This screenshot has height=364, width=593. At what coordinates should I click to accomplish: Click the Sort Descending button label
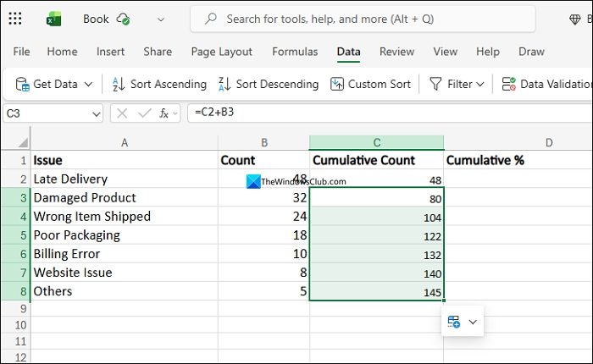tap(277, 84)
